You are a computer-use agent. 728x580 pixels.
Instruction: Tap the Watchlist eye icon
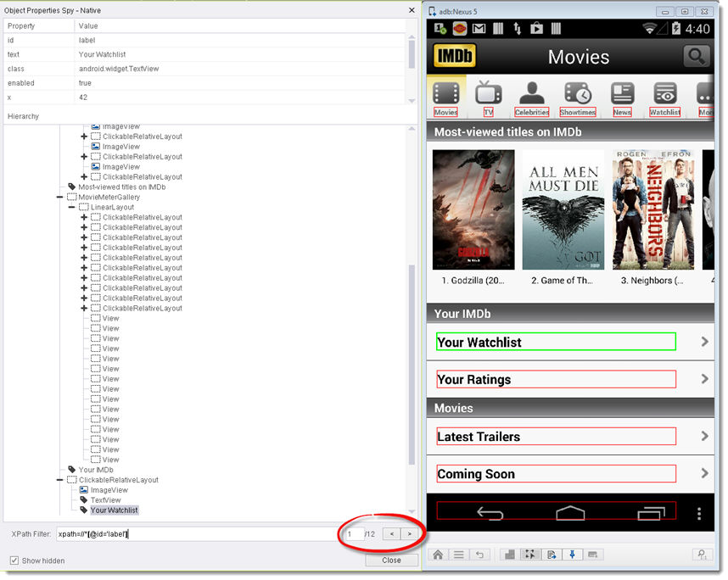(x=665, y=93)
